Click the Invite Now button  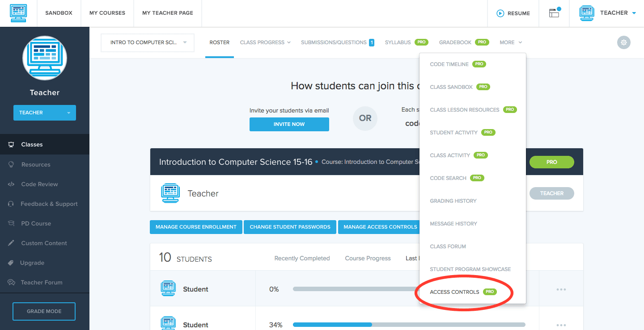289,124
